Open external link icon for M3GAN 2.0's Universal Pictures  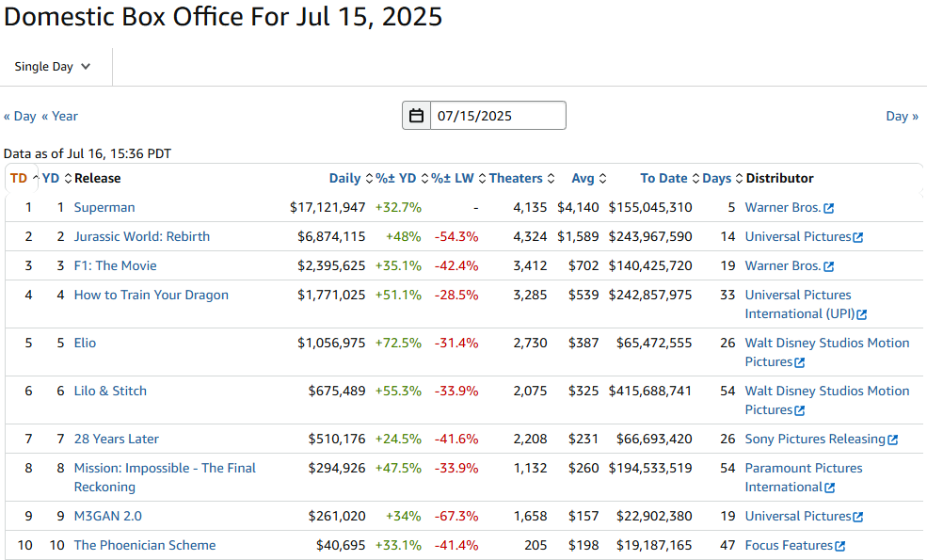[x=858, y=517]
